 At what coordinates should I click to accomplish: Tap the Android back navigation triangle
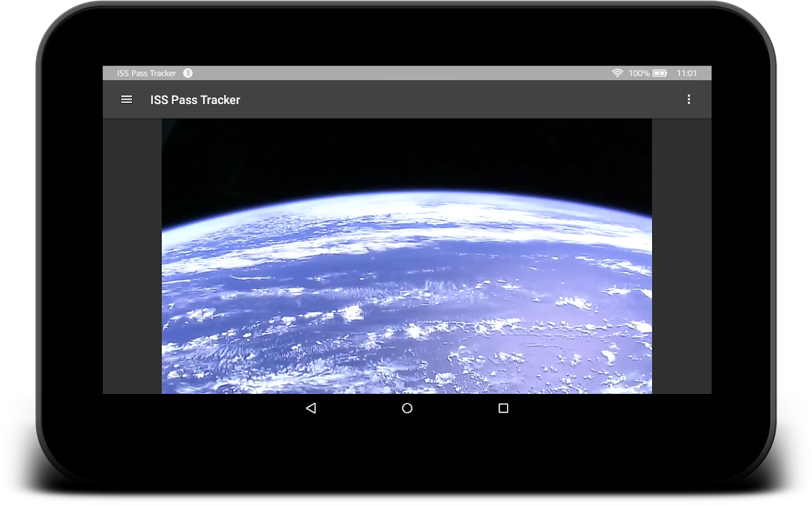tap(311, 408)
